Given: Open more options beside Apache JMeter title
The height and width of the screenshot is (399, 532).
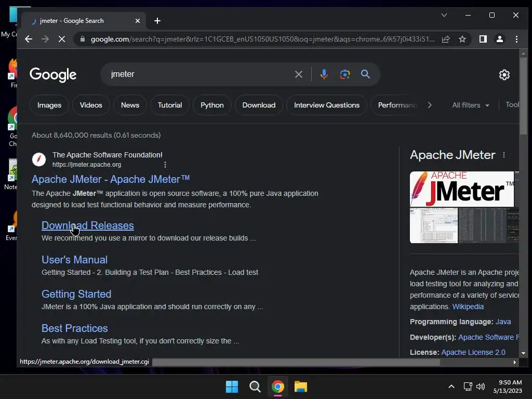Looking at the screenshot, I should 504,155.
